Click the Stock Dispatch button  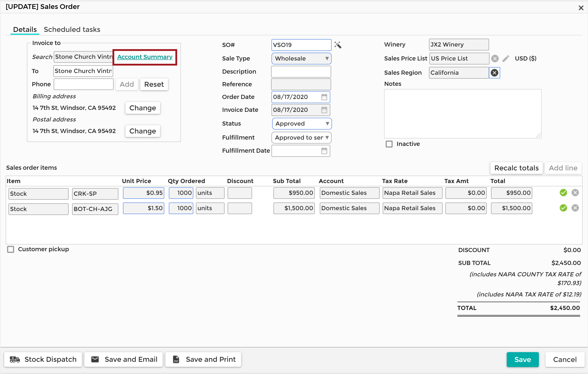coord(43,359)
